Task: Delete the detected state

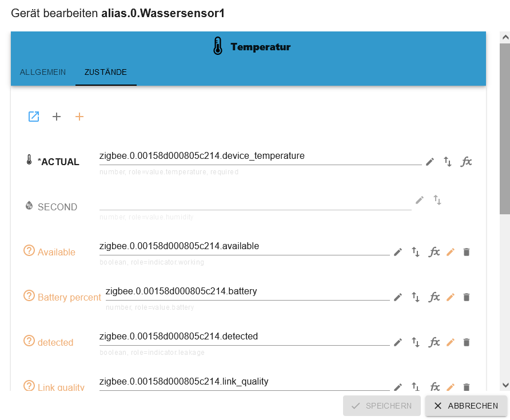Action: coord(467,342)
